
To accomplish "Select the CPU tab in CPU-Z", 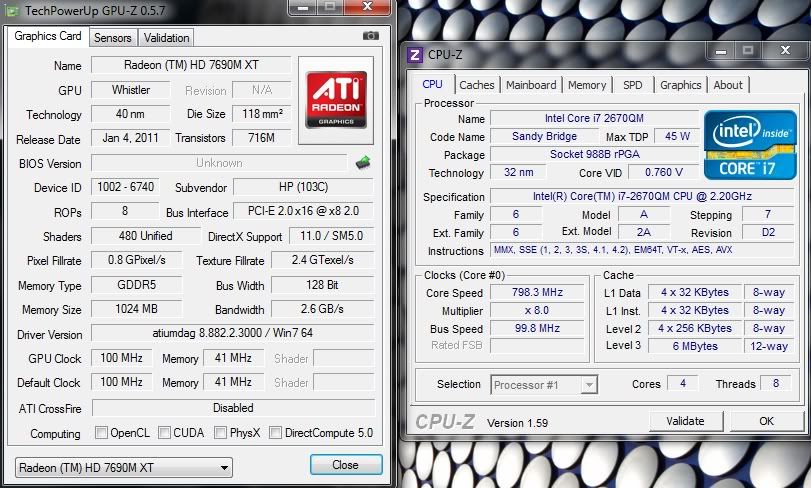I will tap(432, 84).
